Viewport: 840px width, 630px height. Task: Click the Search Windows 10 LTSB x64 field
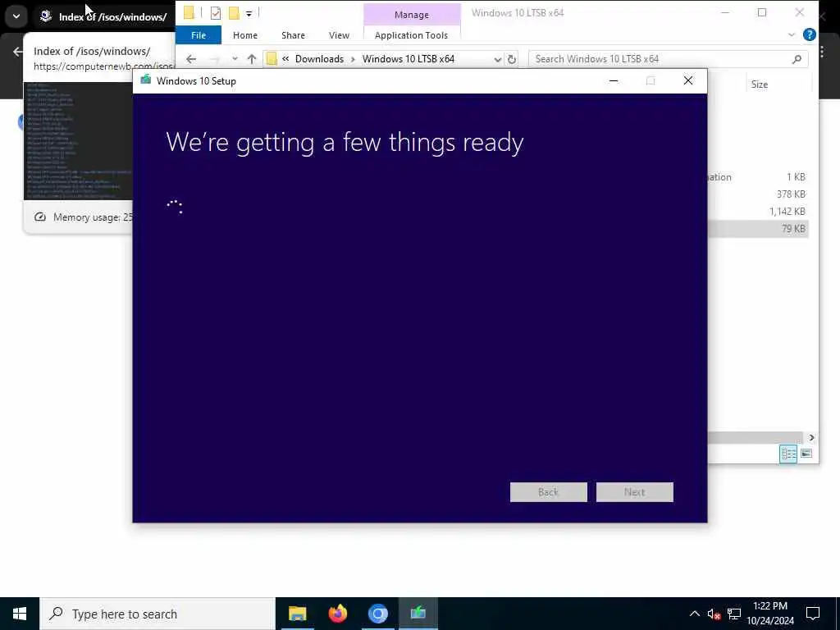[x=668, y=59]
